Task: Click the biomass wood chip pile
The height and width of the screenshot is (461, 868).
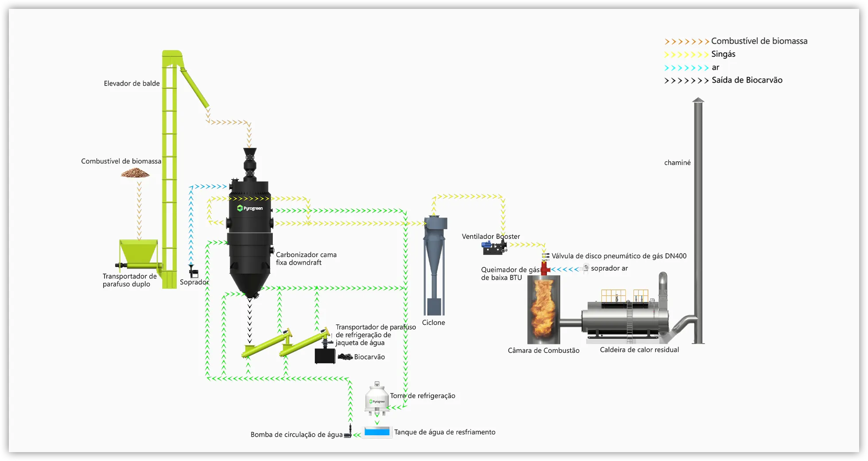Action: 135,173
